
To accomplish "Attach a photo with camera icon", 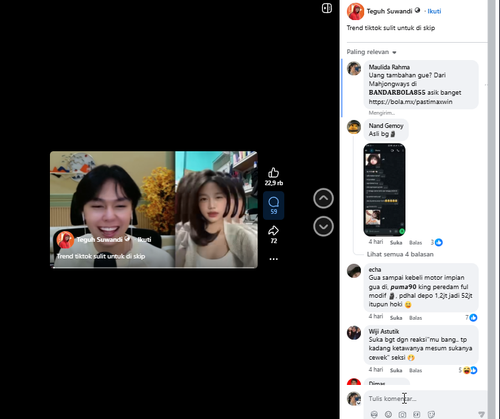I will tap(402, 414).
